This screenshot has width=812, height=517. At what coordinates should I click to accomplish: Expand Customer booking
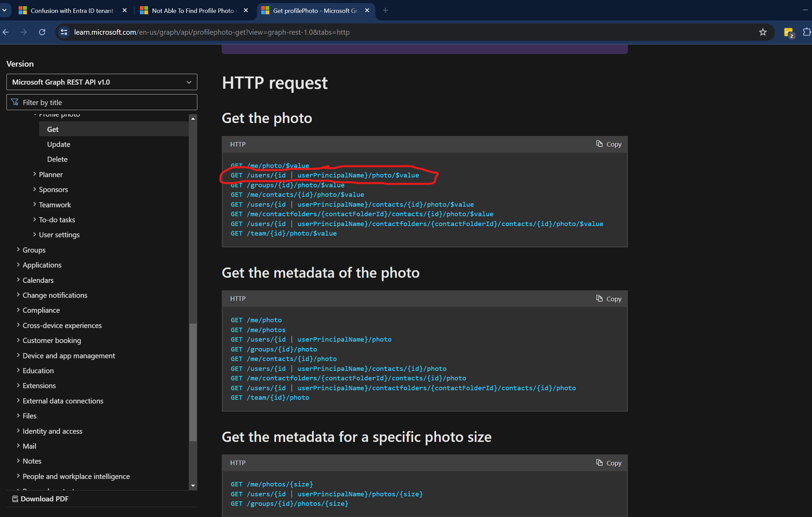52,341
